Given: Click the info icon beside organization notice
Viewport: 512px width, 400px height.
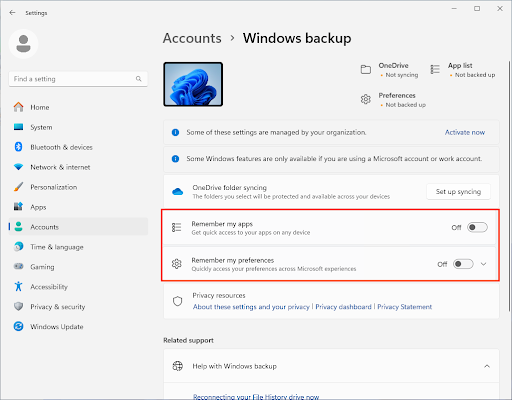Looking at the screenshot, I should click(x=175, y=132).
